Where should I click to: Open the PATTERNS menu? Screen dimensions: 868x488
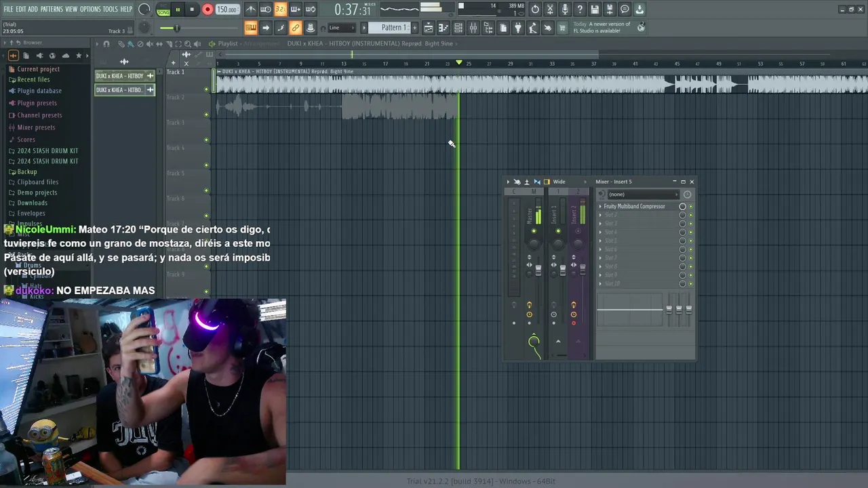click(x=52, y=9)
